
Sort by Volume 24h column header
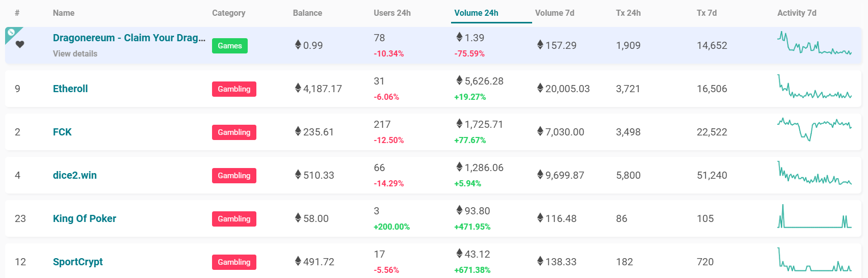click(x=476, y=13)
